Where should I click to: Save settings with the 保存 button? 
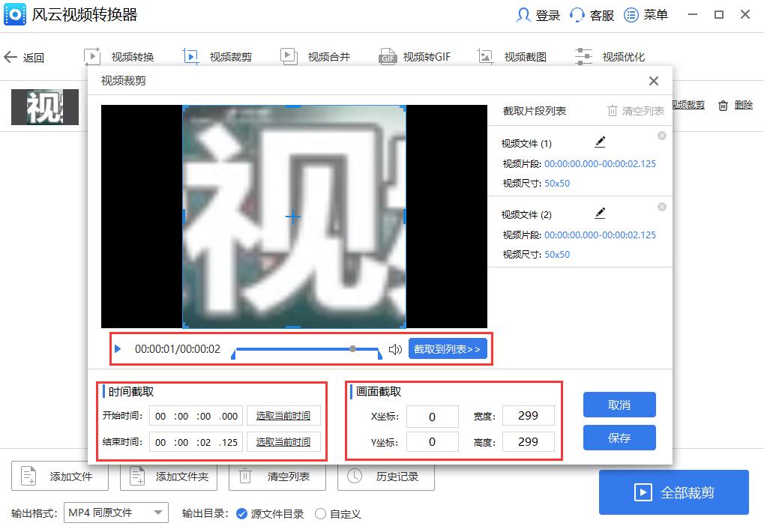pyautogui.click(x=619, y=438)
